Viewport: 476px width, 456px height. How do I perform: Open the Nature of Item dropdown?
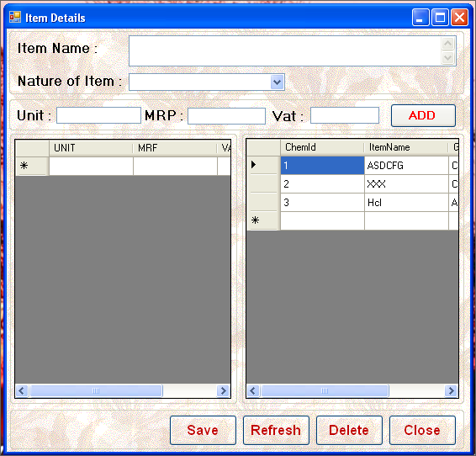277,82
